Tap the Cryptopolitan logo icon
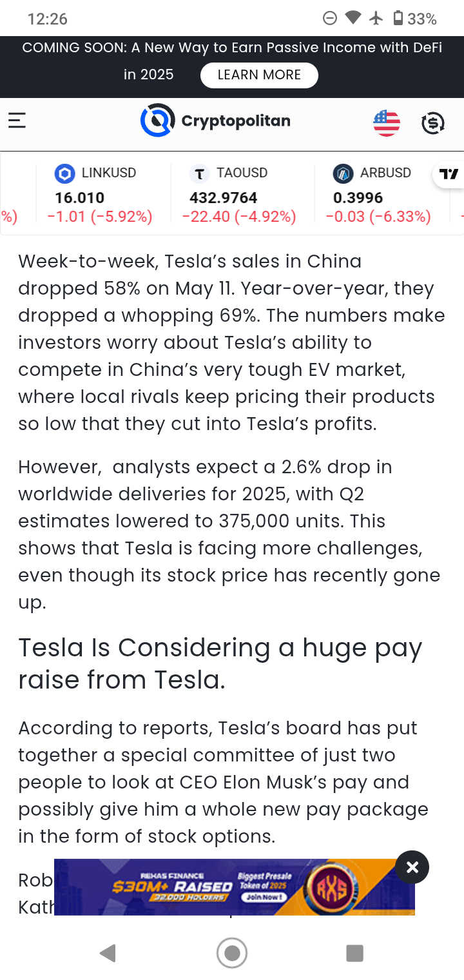The image size is (464, 980). (x=158, y=121)
